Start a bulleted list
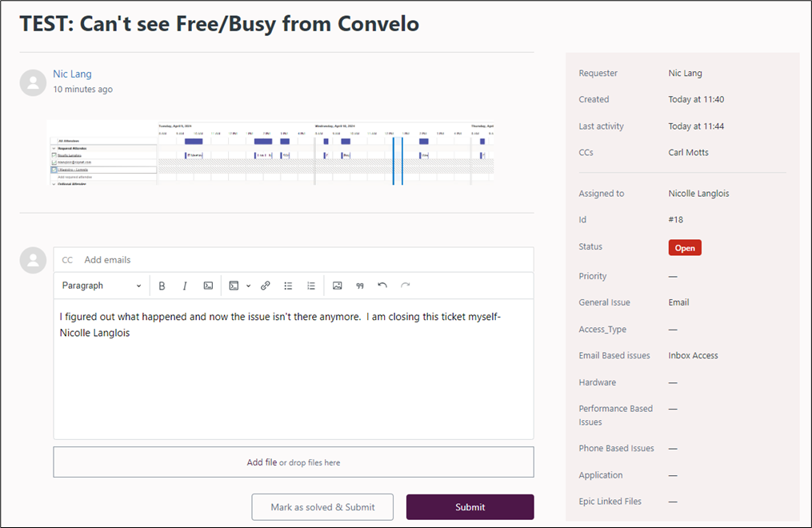 [x=288, y=286]
